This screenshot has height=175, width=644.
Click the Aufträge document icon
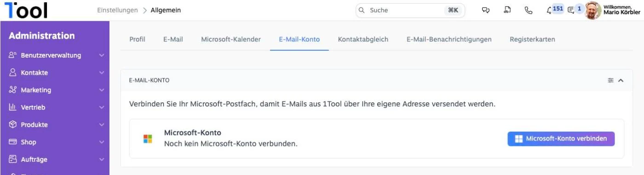[12, 159]
